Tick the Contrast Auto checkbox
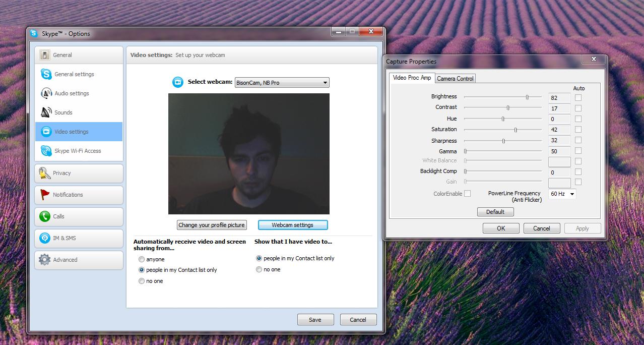 [x=578, y=108]
